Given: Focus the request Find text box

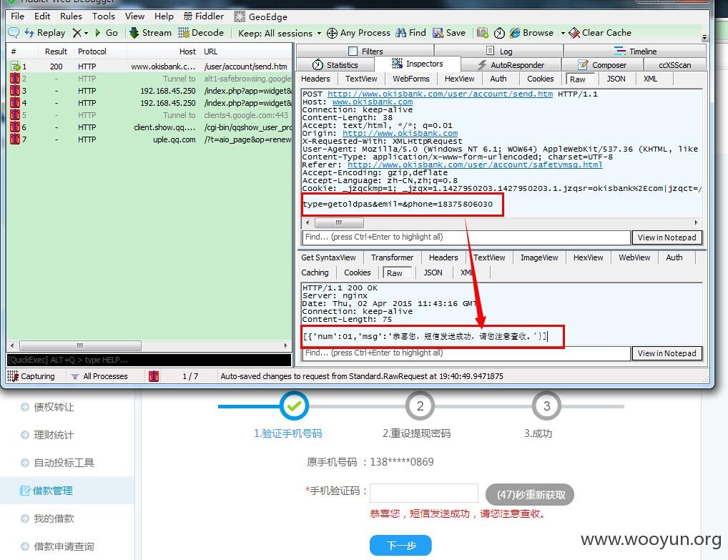Looking at the screenshot, I should point(466,237).
